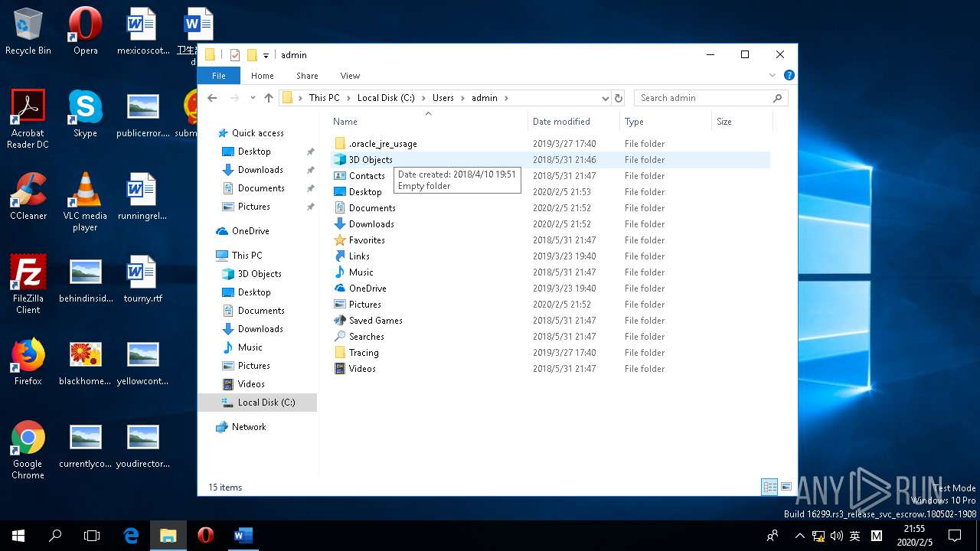
Task: Sort by the Date modified column header
Action: [x=573, y=121]
